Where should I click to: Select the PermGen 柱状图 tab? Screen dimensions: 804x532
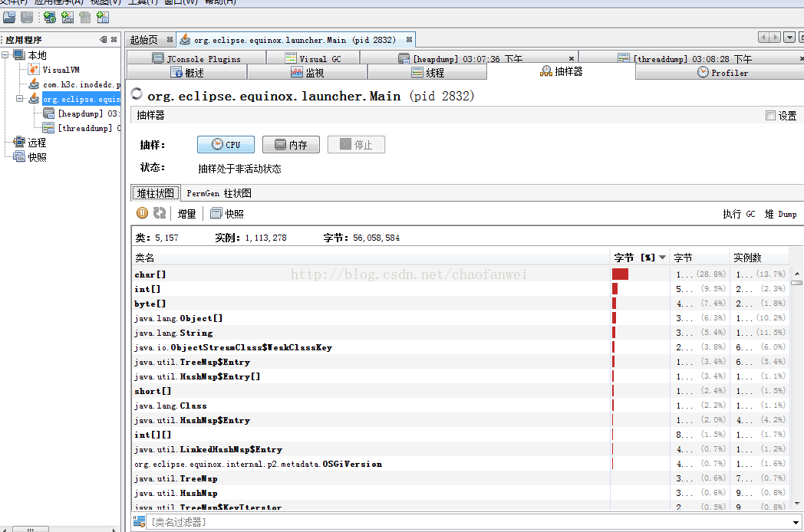(x=219, y=193)
